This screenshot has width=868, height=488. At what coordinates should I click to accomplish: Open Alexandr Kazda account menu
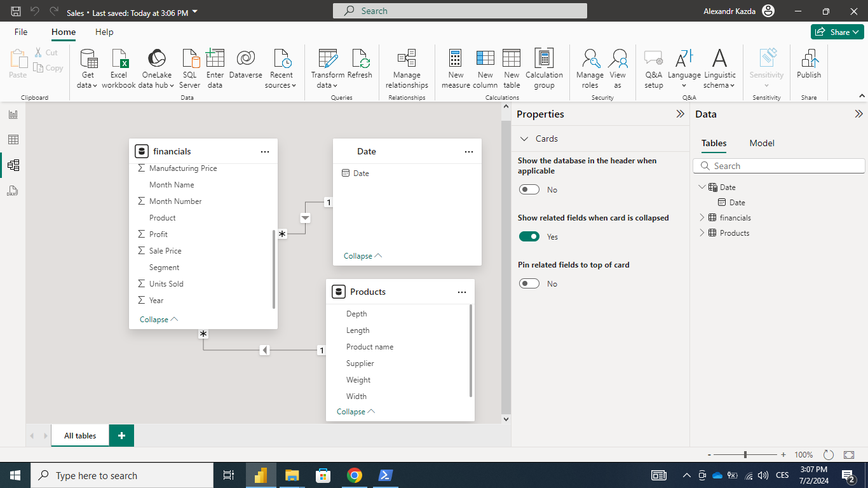pos(739,11)
